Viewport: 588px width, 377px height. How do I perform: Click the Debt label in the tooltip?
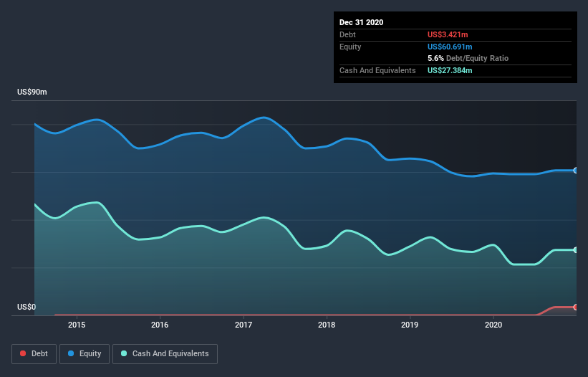pyautogui.click(x=347, y=34)
